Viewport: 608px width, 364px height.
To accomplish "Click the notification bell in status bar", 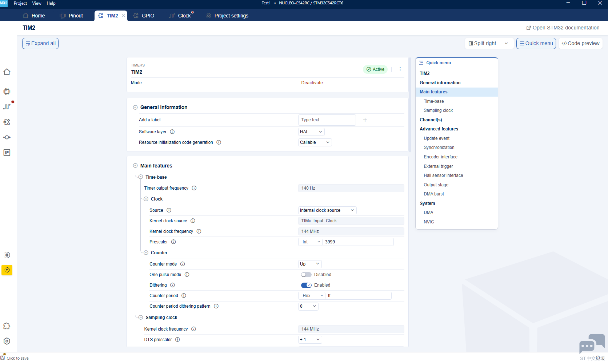I will (x=598, y=358).
